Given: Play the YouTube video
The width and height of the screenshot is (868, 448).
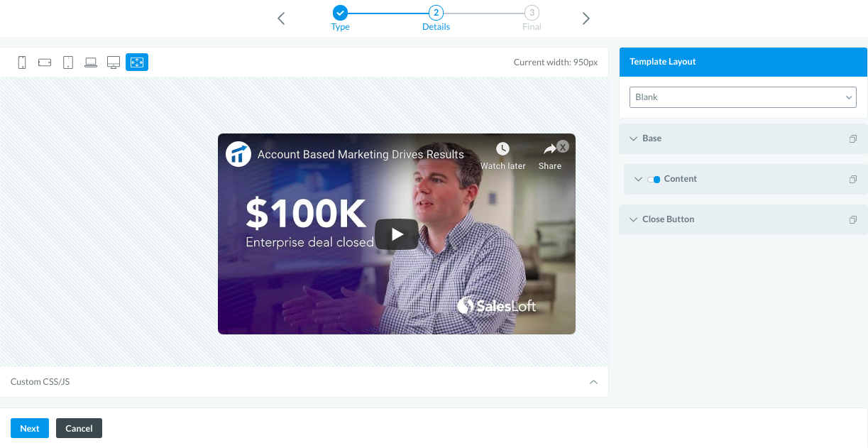Looking at the screenshot, I should tap(397, 234).
